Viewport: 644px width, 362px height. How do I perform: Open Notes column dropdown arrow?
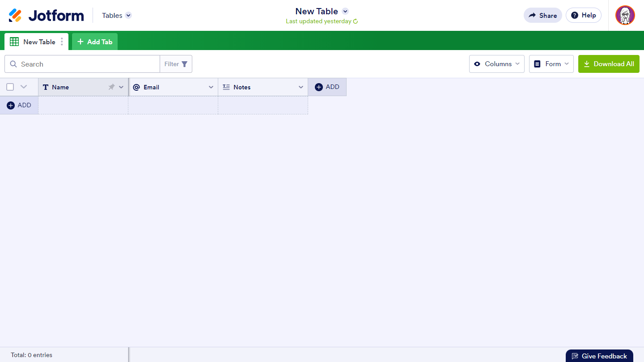pos(301,87)
